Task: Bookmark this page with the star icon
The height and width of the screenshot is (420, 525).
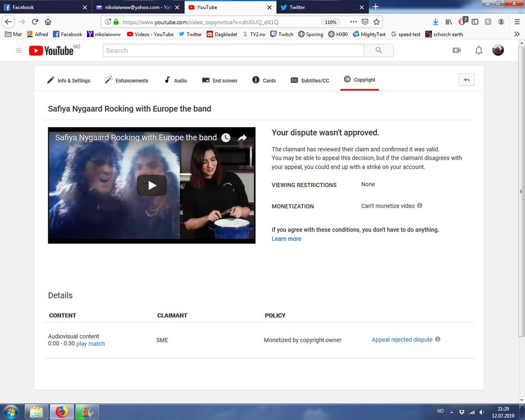Action: 377,22
